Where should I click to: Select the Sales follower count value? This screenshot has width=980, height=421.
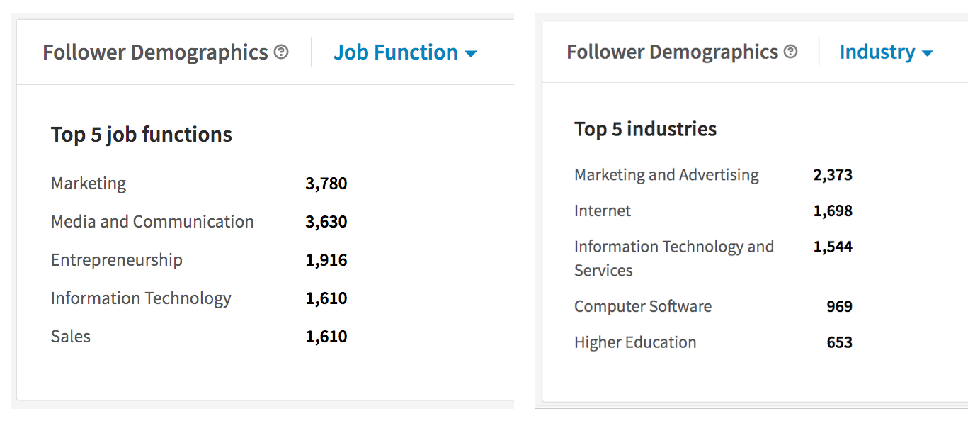click(326, 337)
